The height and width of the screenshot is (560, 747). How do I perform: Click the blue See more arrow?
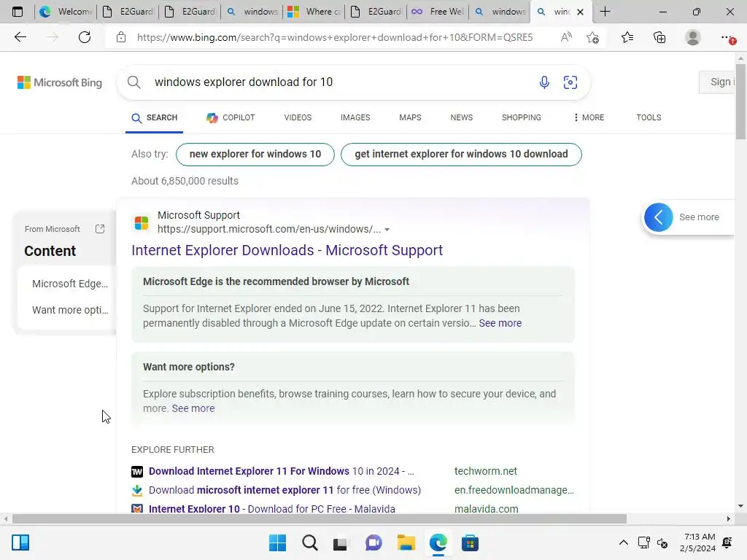(x=659, y=217)
